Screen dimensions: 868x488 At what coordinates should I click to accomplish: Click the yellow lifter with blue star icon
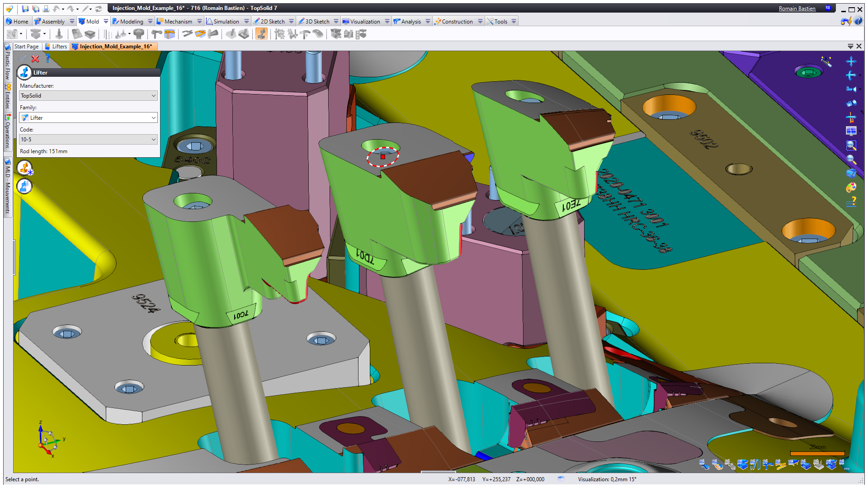[x=25, y=168]
